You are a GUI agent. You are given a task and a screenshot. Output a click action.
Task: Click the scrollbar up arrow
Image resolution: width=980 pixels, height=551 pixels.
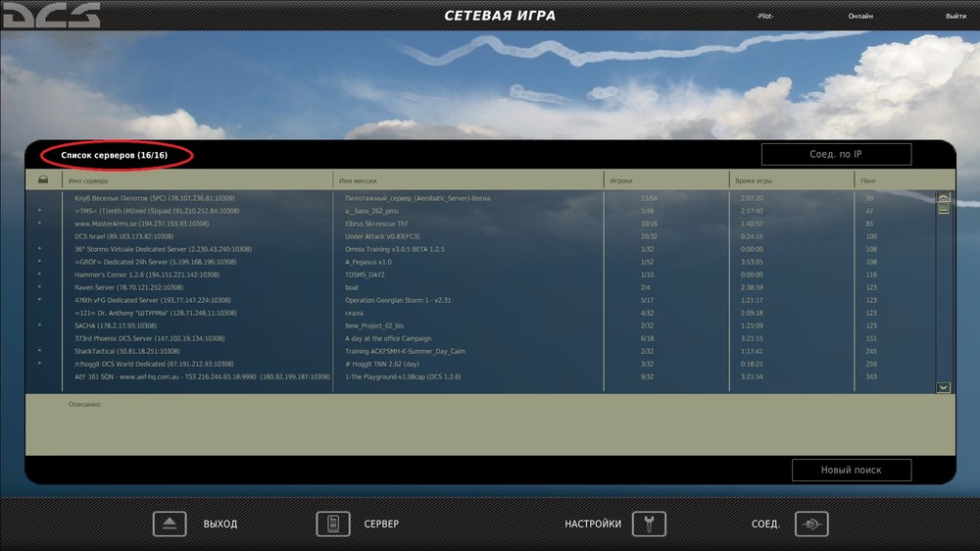(x=943, y=197)
